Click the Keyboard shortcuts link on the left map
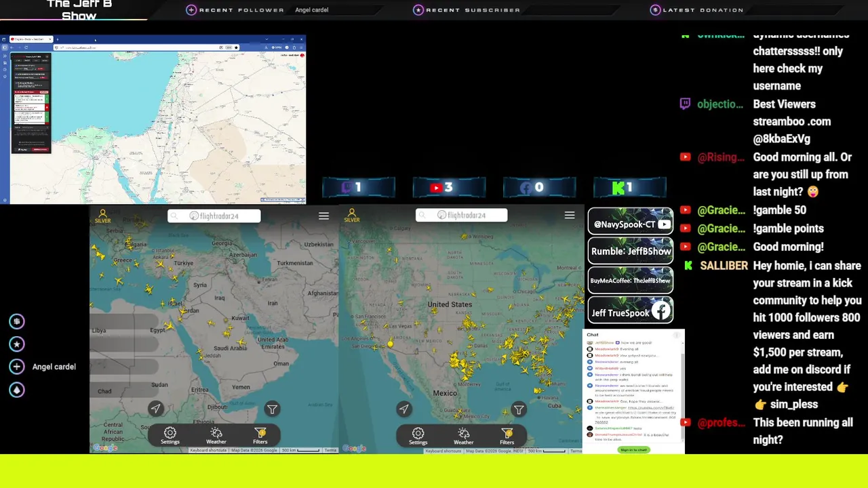The height and width of the screenshot is (488, 868). pyautogui.click(x=208, y=450)
